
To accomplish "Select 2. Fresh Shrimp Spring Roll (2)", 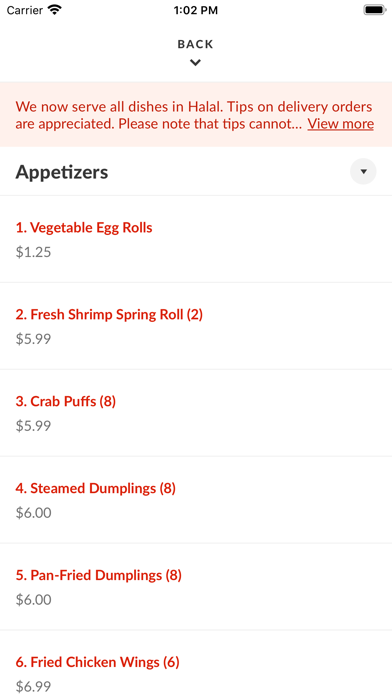I will (196, 326).
